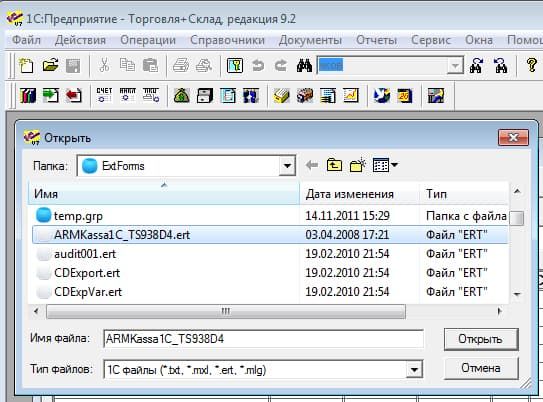This screenshot has width=543, height=402.
Task: Click the binoculars Find icon
Action: click(304, 65)
